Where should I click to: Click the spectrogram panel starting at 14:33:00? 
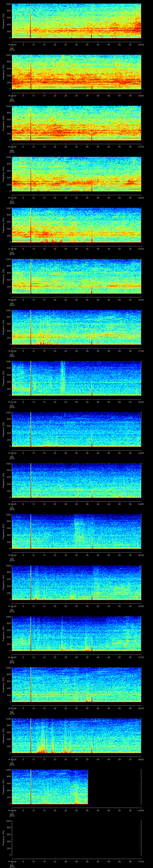pyautogui.click(x=77, y=481)
